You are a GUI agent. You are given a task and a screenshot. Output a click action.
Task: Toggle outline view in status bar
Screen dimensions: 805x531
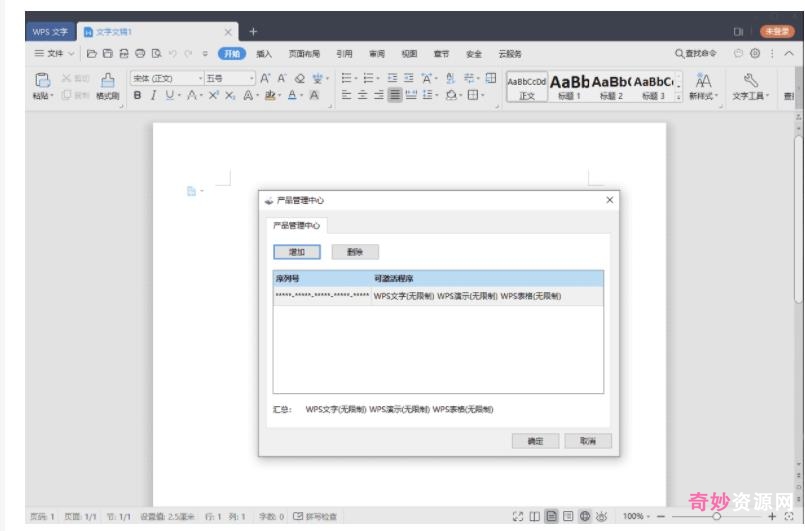coord(568,516)
